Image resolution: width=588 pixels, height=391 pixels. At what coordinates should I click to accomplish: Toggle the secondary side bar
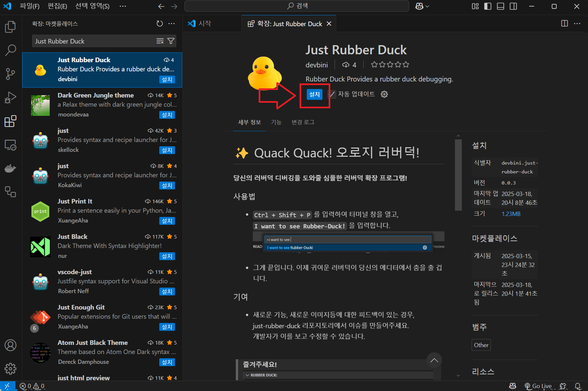[513, 6]
